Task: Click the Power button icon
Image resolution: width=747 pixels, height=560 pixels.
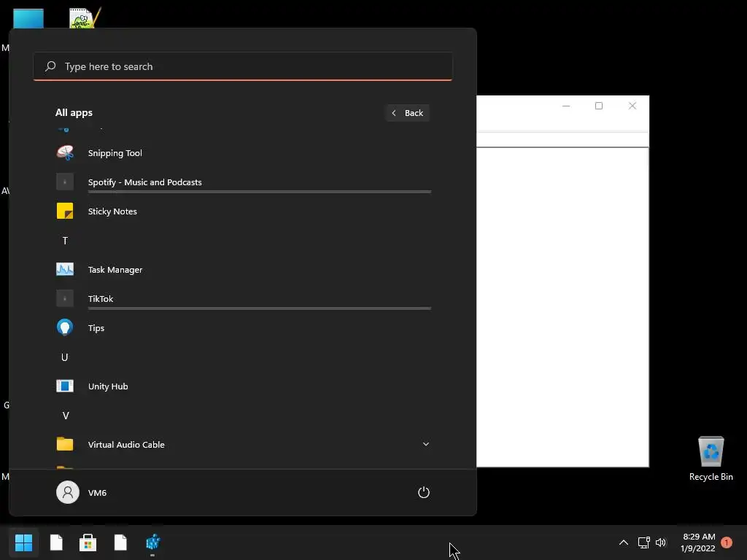Action: tap(424, 492)
